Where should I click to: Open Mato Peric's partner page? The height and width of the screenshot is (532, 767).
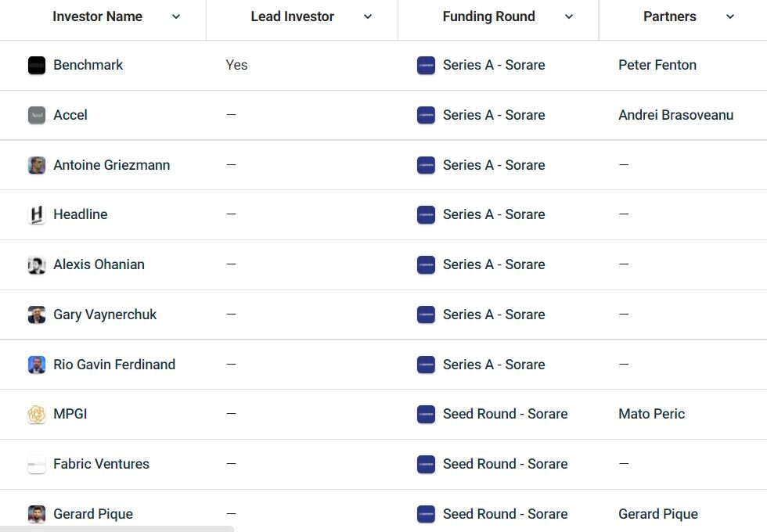[x=651, y=414]
